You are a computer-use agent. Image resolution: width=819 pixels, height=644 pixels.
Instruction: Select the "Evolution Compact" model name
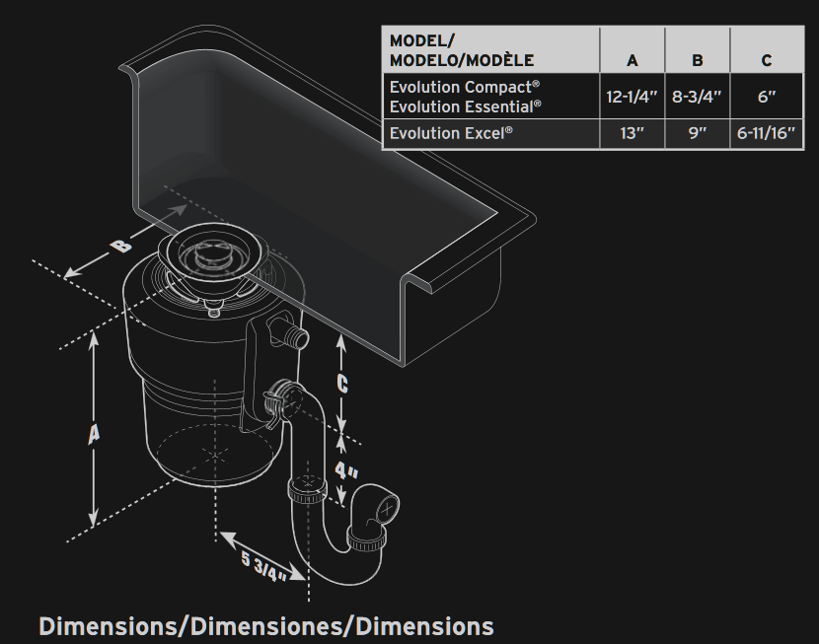click(x=465, y=87)
